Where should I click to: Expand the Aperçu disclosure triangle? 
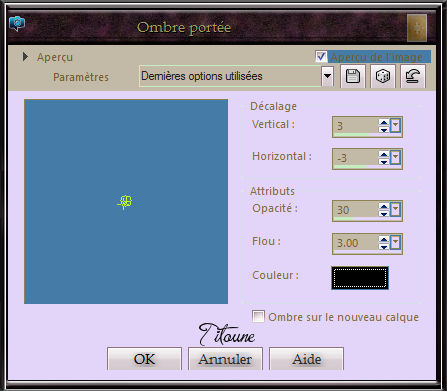[25, 57]
